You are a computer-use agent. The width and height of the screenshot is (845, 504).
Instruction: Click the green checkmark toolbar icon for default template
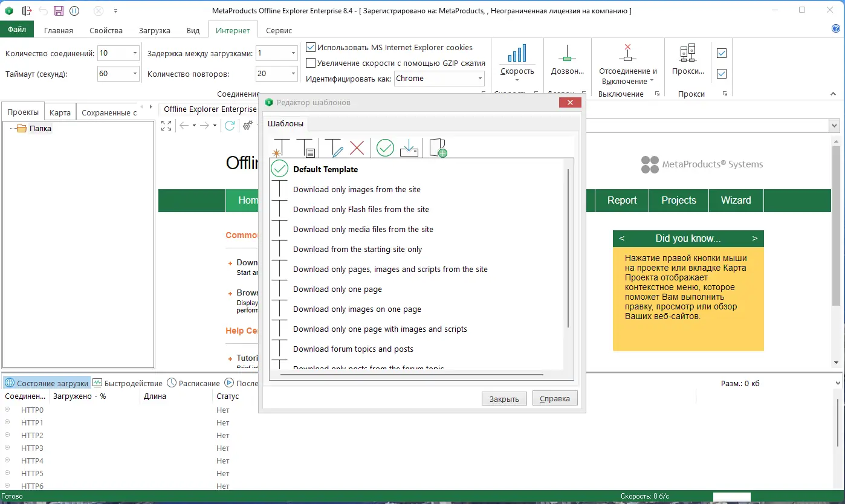385,147
